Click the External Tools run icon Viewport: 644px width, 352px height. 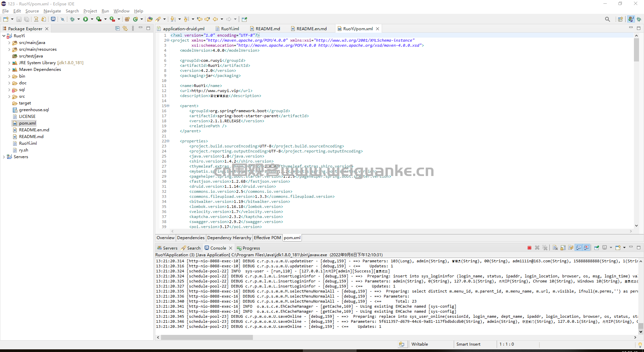(x=112, y=19)
